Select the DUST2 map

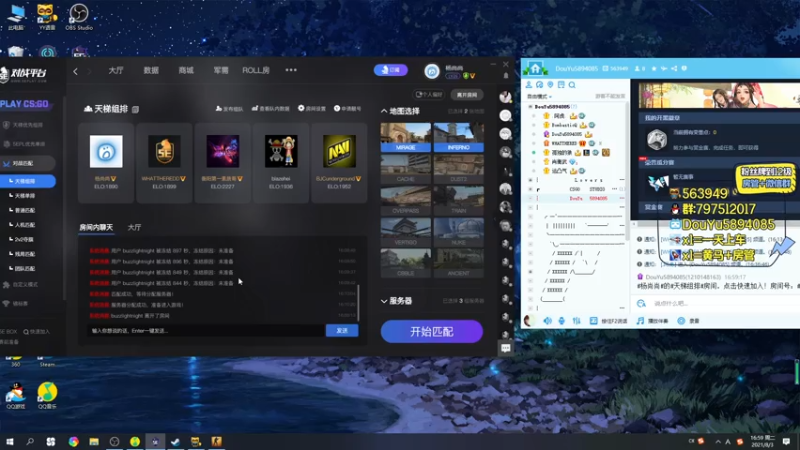(x=459, y=169)
